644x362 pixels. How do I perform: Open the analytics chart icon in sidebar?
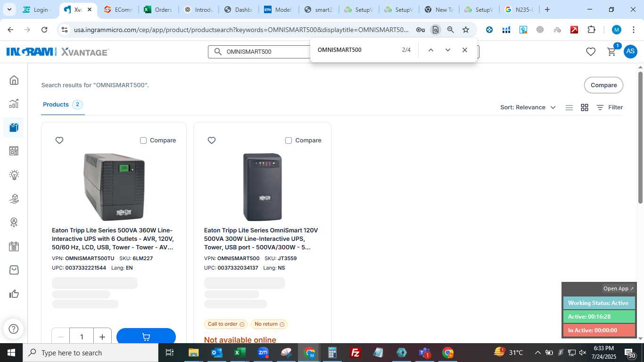(14, 104)
